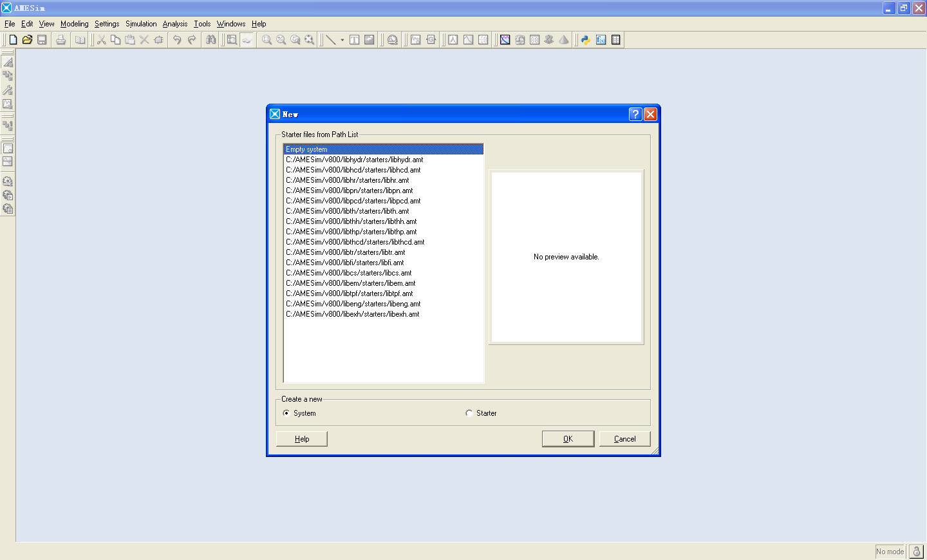Click the start simulation gear icon
The image size is (927, 560).
pos(8,195)
